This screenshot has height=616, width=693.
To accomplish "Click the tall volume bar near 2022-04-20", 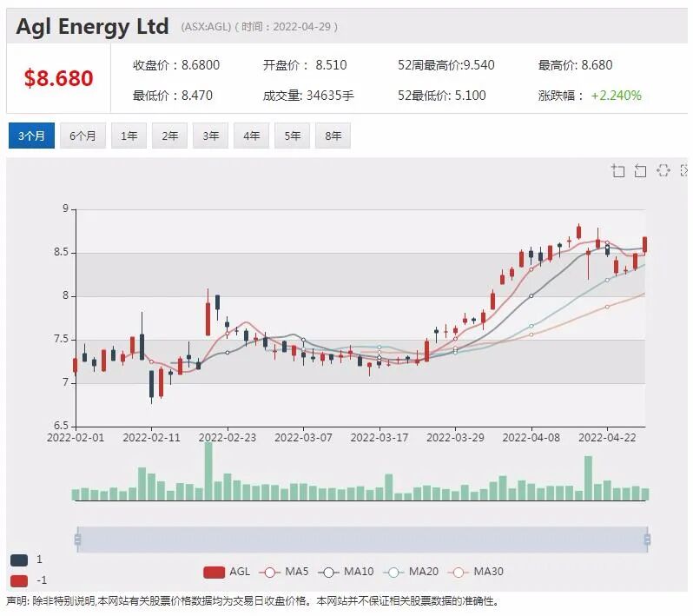I will (x=588, y=478).
